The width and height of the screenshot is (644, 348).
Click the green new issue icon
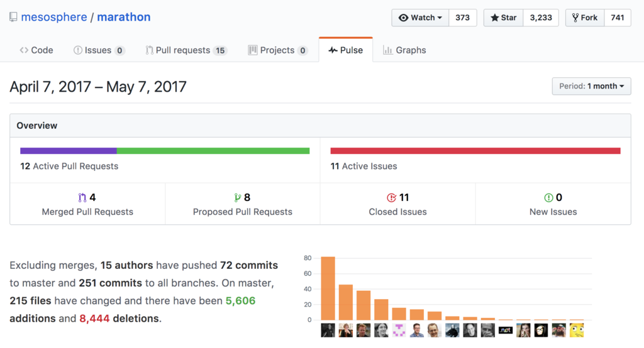pyautogui.click(x=548, y=198)
